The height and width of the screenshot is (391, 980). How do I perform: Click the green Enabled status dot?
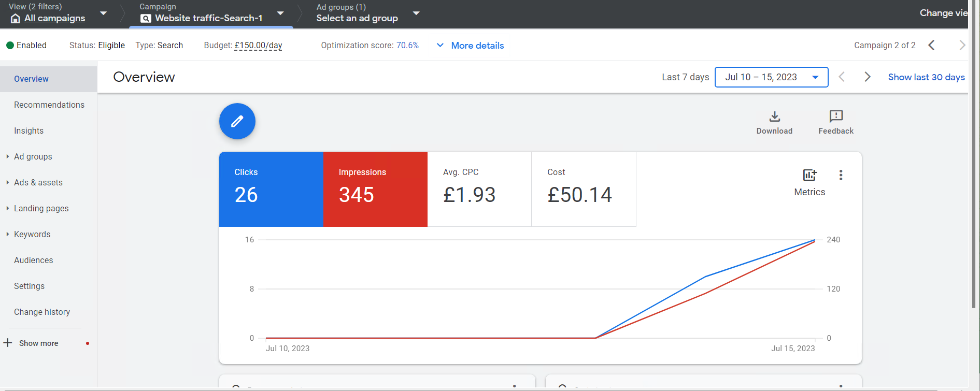click(x=10, y=45)
